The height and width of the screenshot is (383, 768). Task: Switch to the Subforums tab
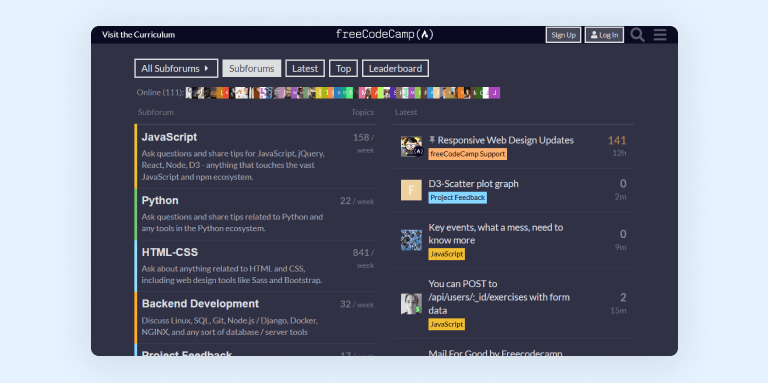[252, 69]
